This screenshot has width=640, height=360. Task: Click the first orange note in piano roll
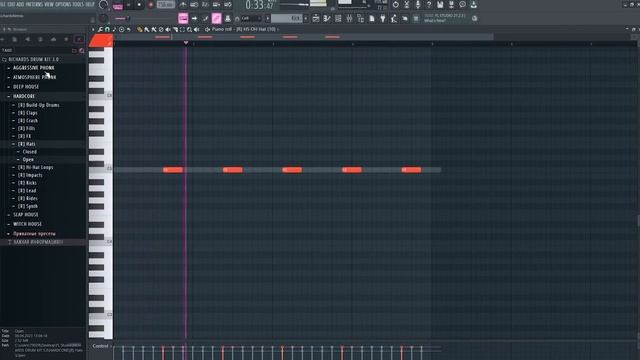click(x=173, y=170)
